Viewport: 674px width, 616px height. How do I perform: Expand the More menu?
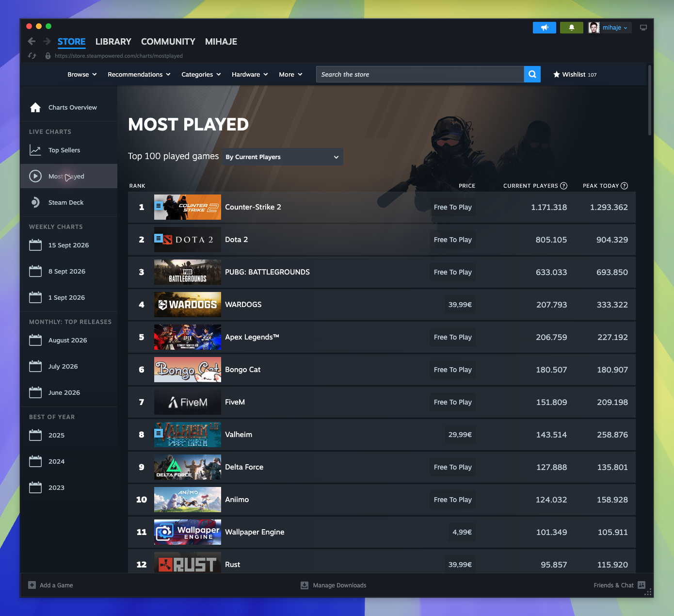point(291,74)
